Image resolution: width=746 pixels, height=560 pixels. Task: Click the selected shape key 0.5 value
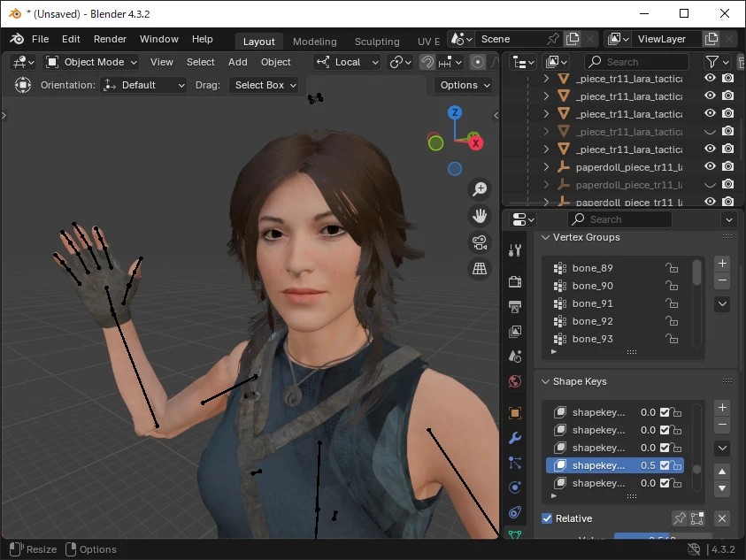pyautogui.click(x=648, y=465)
